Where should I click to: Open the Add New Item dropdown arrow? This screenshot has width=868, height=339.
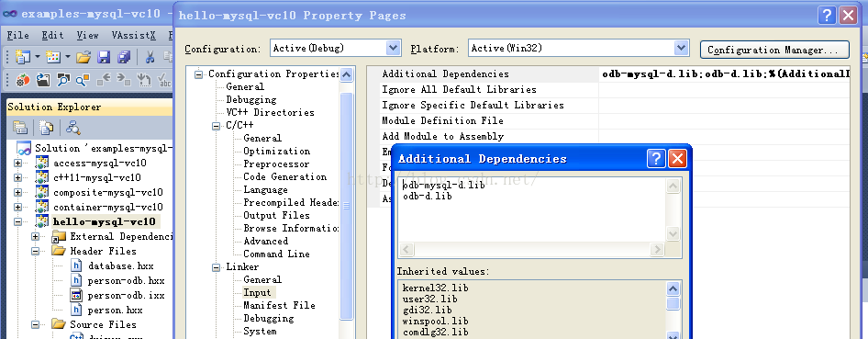[x=68, y=57]
